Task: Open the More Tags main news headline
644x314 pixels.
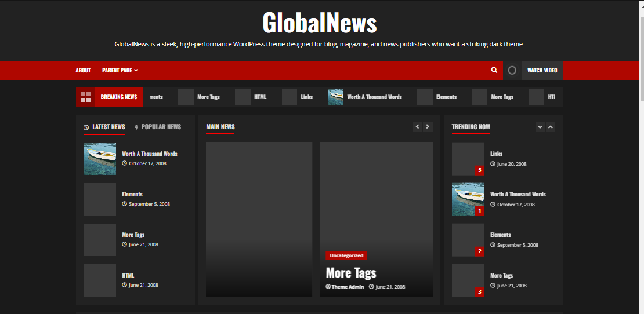Action: [351, 273]
